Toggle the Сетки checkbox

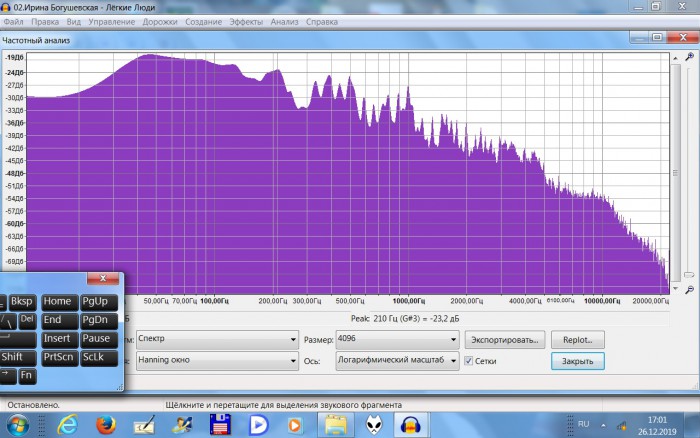coord(468,361)
